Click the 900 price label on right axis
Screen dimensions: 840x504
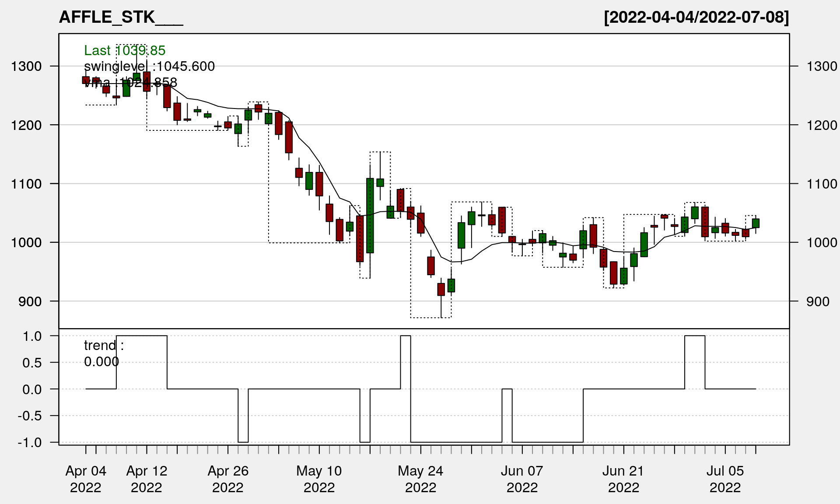tap(818, 301)
